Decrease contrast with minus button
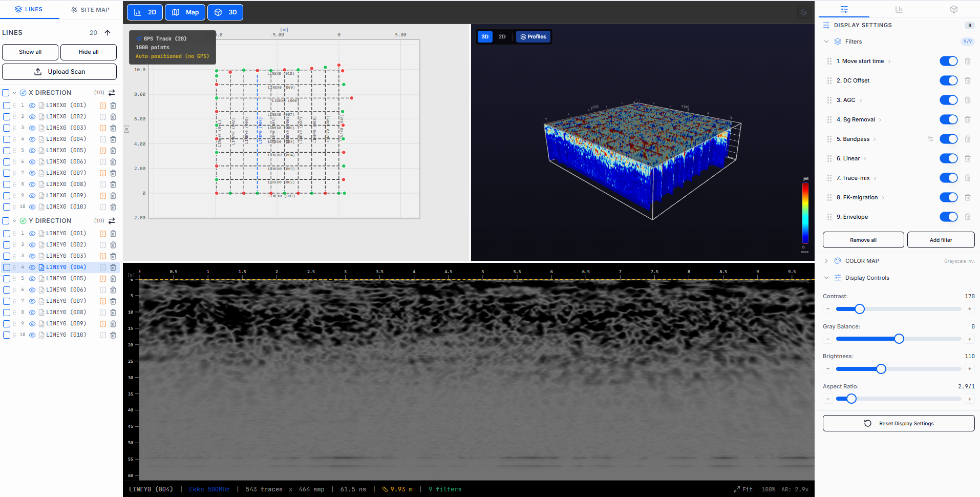The image size is (980, 497). [828, 309]
